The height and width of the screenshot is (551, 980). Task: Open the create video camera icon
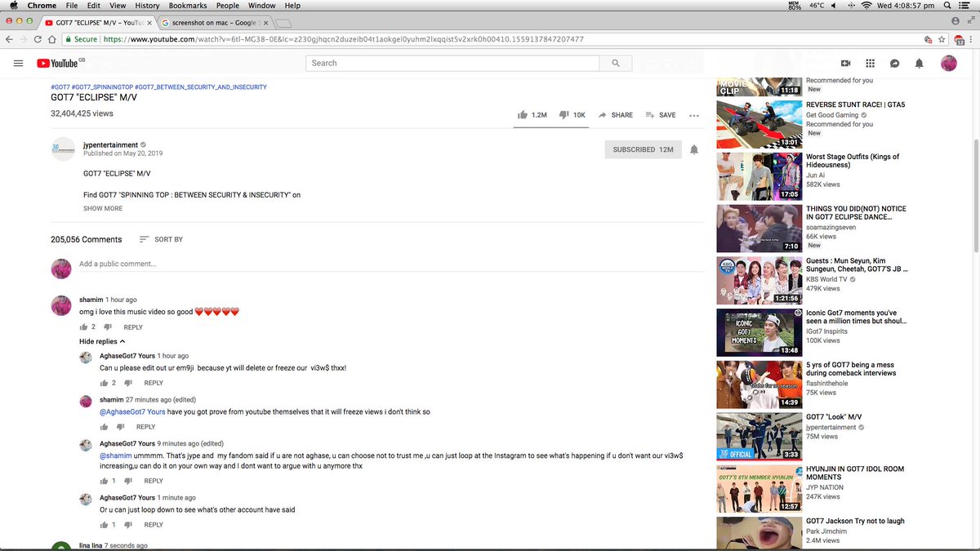[846, 63]
